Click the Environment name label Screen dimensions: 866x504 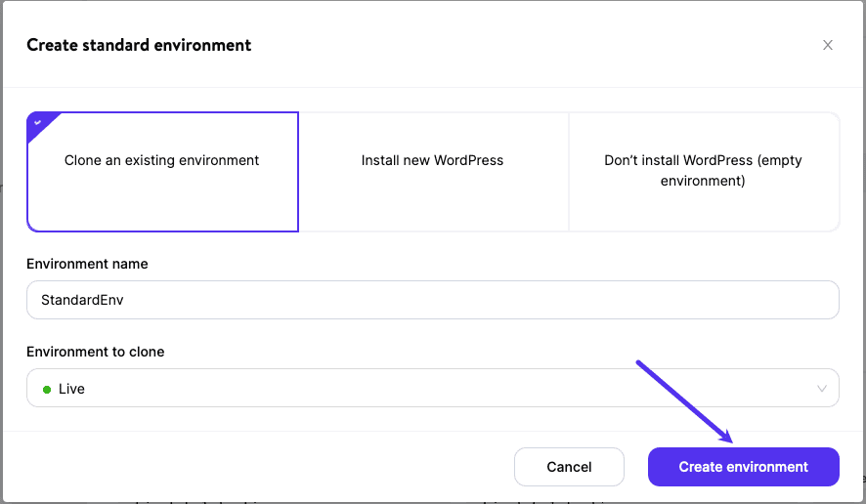87,264
